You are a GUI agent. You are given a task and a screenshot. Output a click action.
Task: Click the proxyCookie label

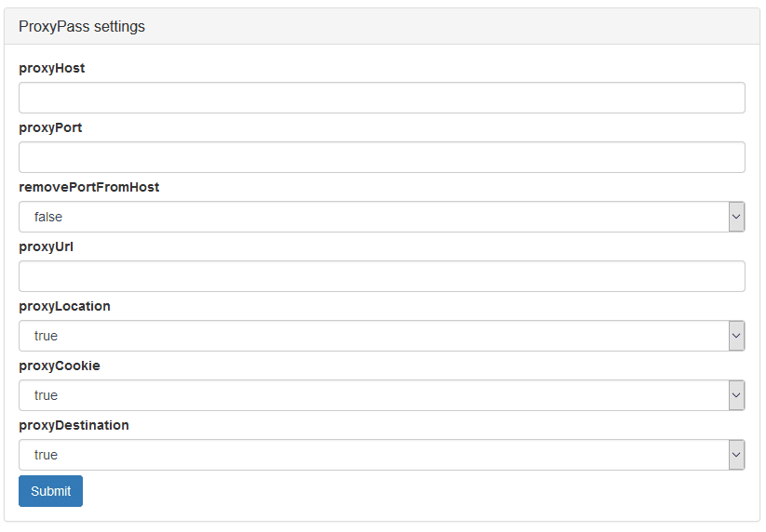coord(60,366)
